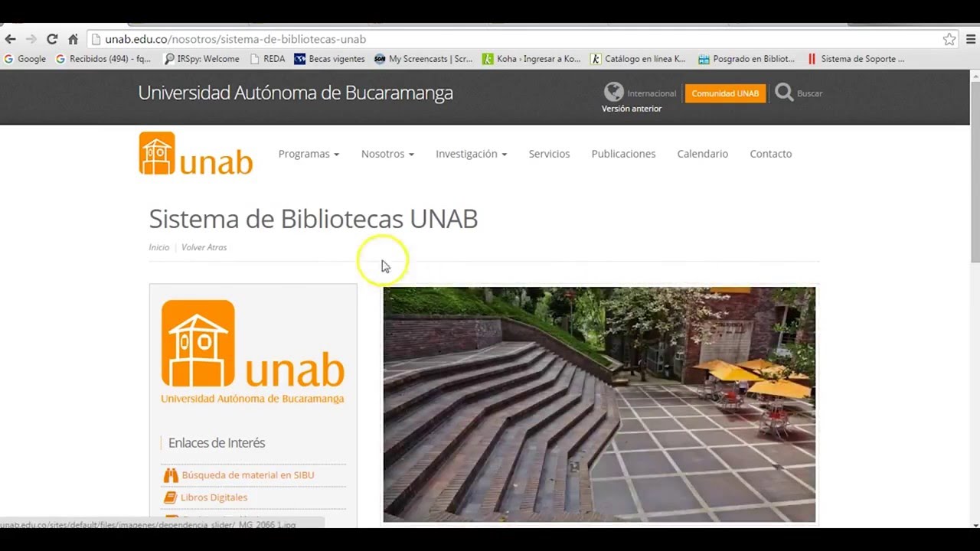Open the My Screencasts bookmark
Image resolution: width=980 pixels, height=551 pixels.
tap(423, 59)
